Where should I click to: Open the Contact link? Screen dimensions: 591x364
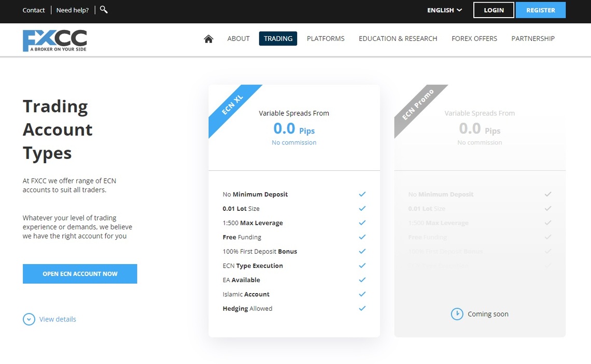[34, 10]
